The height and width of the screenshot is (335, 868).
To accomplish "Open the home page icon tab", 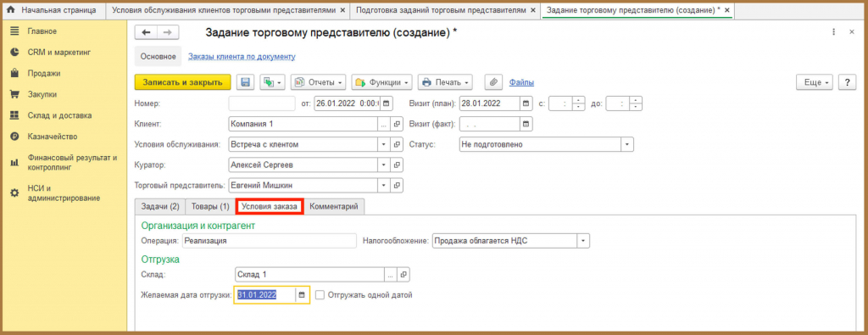I will pos(10,10).
